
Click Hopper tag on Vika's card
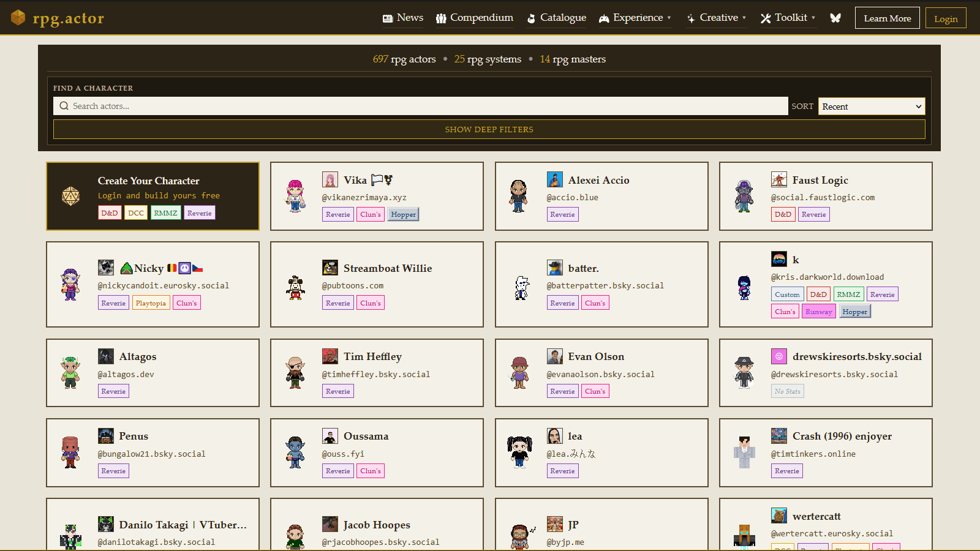(x=403, y=214)
